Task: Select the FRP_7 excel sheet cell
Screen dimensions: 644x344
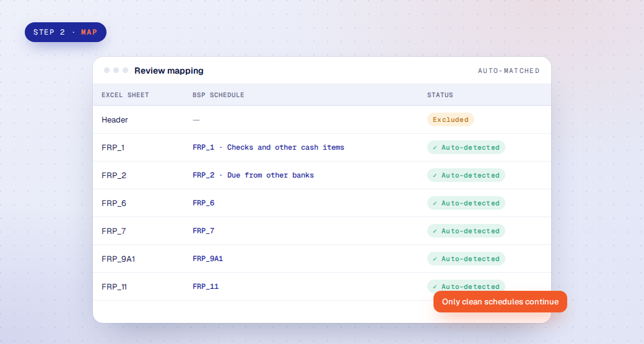Action: point(113,231)
